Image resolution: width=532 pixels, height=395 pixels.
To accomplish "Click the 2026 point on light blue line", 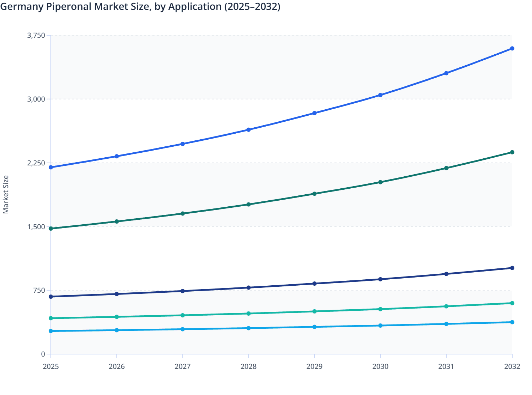I will pyautogui.click(x=116, y=330).
